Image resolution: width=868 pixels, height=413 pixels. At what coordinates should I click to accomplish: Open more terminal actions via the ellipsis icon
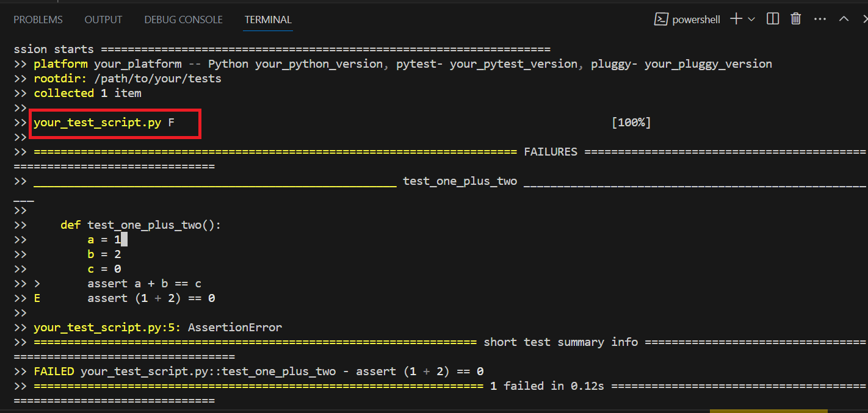pyautogui.click(x=820, y=19)
